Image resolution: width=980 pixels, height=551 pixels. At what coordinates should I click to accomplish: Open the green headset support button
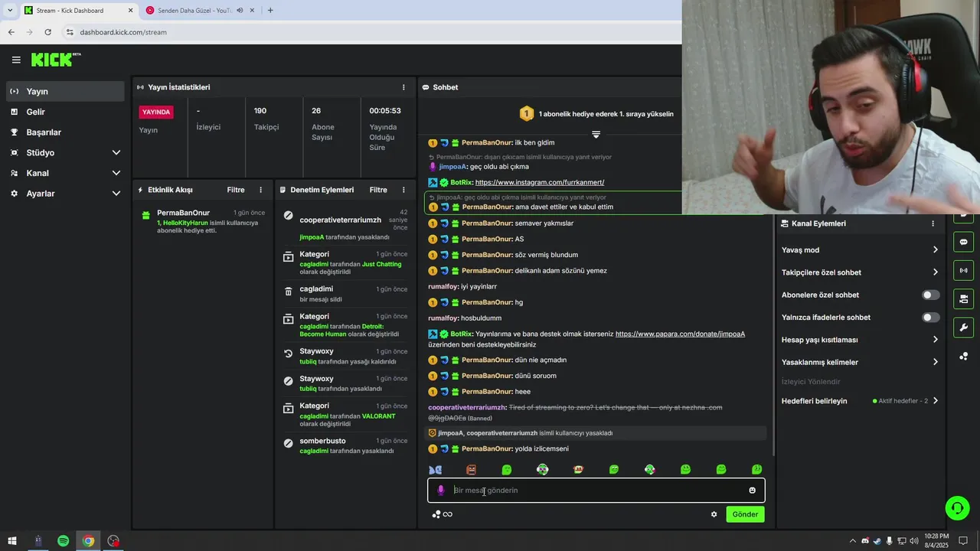(x=956, y=507)
